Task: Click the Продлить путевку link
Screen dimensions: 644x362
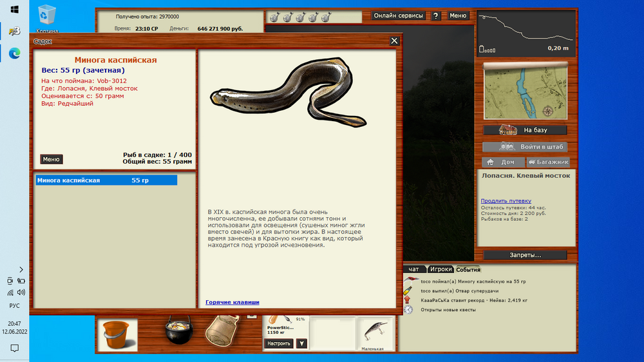Action: click(506, 201)
